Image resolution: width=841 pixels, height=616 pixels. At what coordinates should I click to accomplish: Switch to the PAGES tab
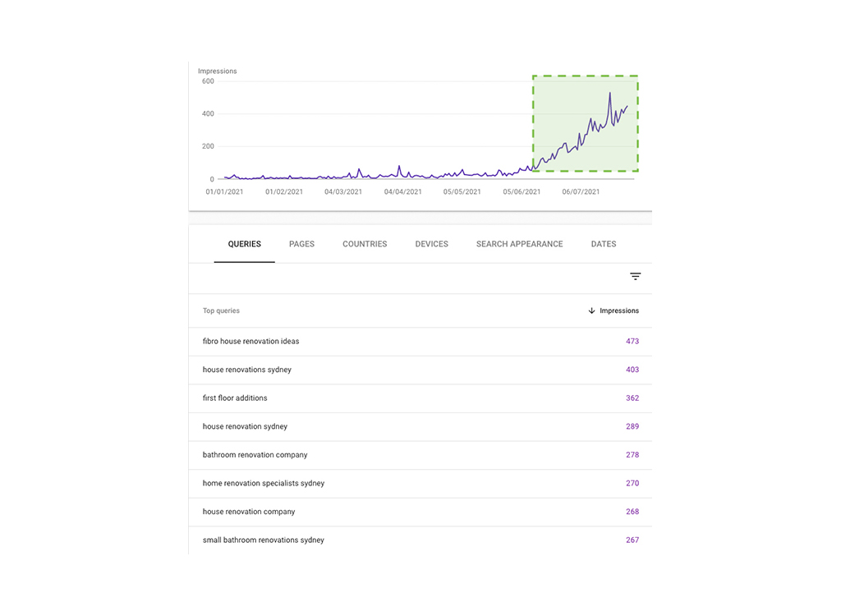click(x=301, y=244)
